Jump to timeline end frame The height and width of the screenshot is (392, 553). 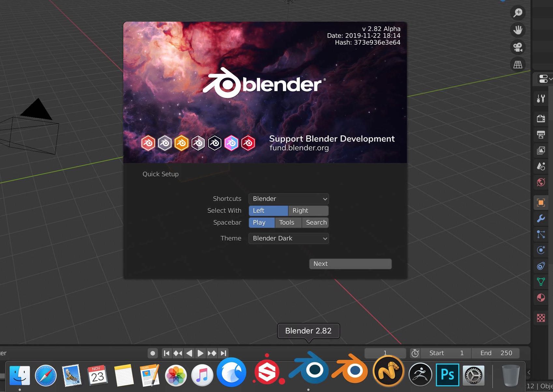[223, 353]
